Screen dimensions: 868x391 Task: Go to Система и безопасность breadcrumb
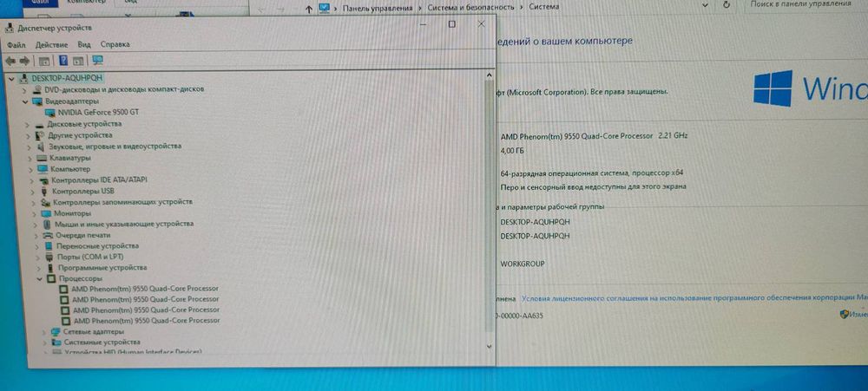[470, 7]
